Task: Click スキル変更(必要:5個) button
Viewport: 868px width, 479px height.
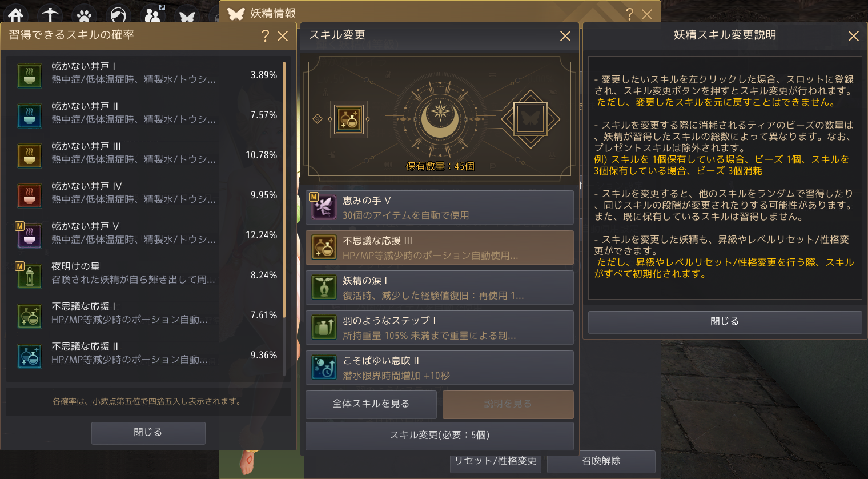Action: pyautogui.click(x=440, y=436)
